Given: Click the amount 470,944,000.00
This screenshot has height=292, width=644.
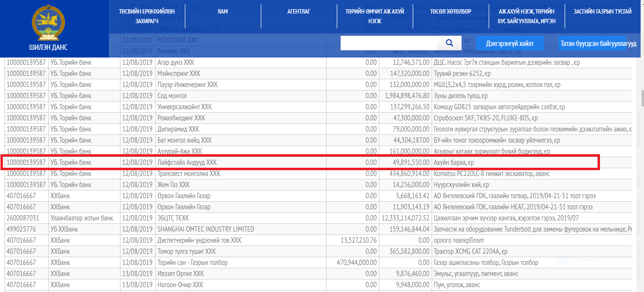Looking at the screenshot, I should coord(356,263).
